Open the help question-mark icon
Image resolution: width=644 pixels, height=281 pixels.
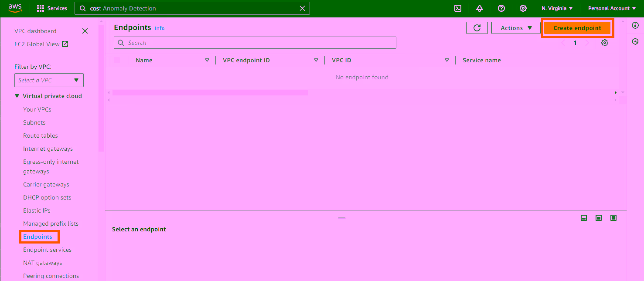(x=501, y=8)
